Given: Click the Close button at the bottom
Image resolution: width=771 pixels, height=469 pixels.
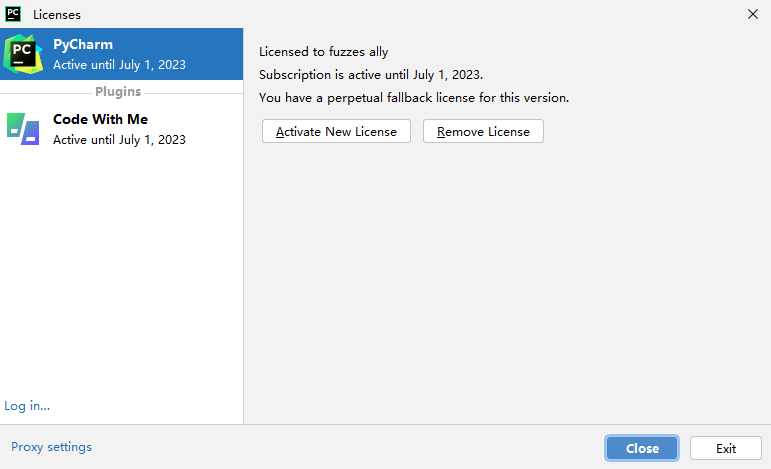Looking at the screenshot, I should 642,448.
